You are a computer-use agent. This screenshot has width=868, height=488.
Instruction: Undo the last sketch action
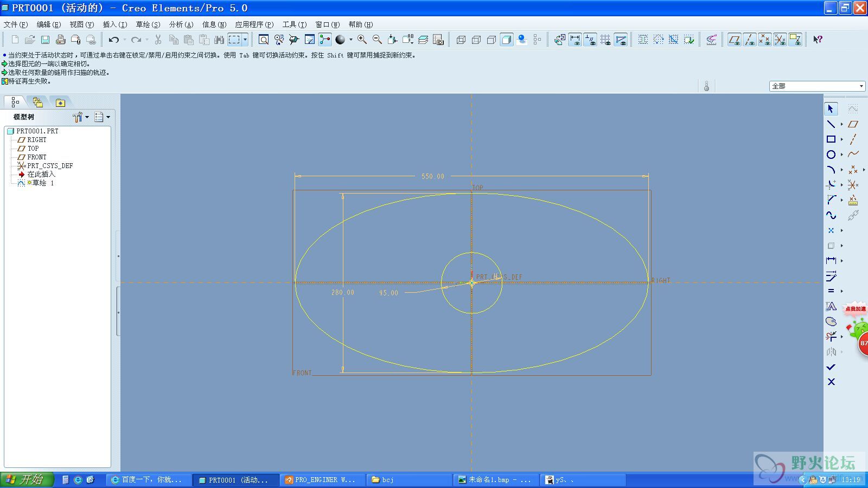click(113, 40)
